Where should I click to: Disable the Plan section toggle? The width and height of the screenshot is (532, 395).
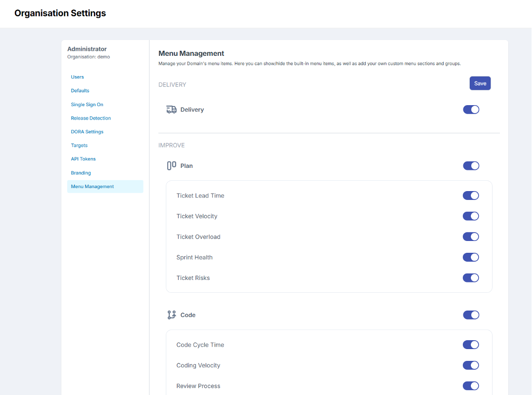click(x=471, y=166)
